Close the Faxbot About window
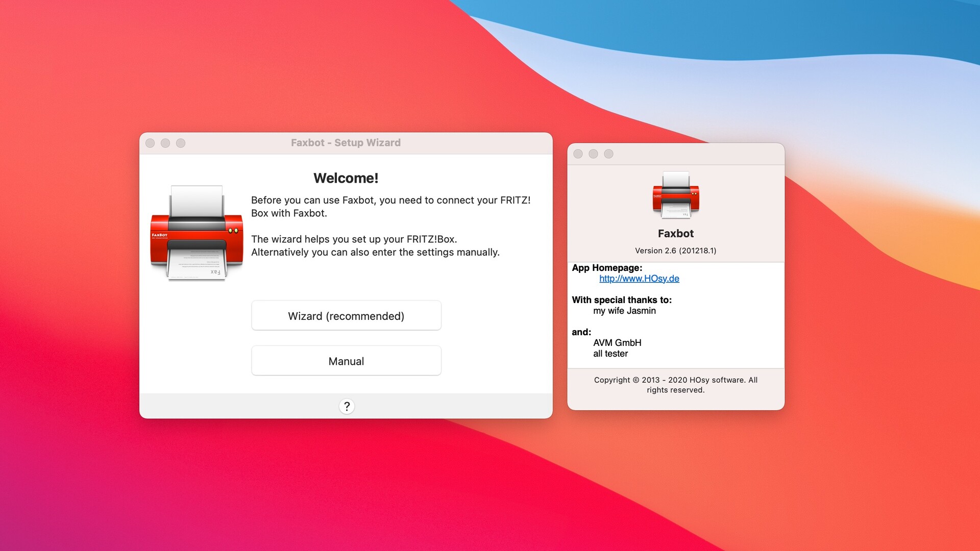This screenshot has width=980, height=551. (578, 154)
